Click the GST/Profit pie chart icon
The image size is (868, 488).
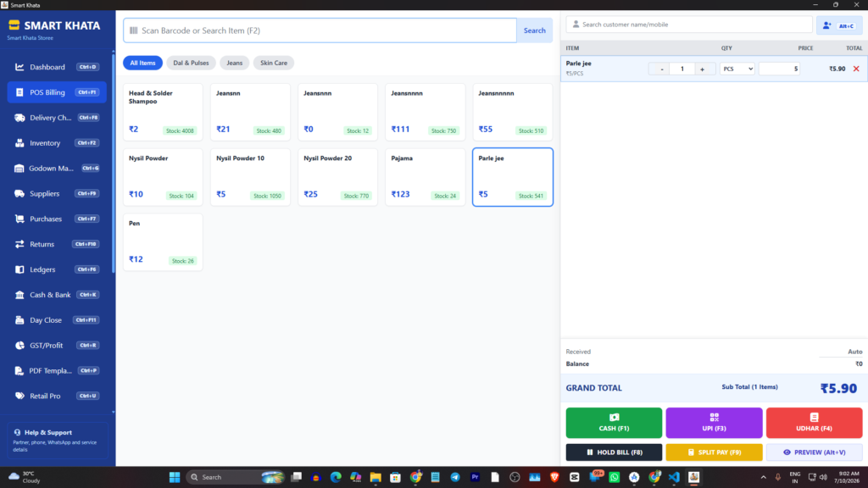coord(19,346)
